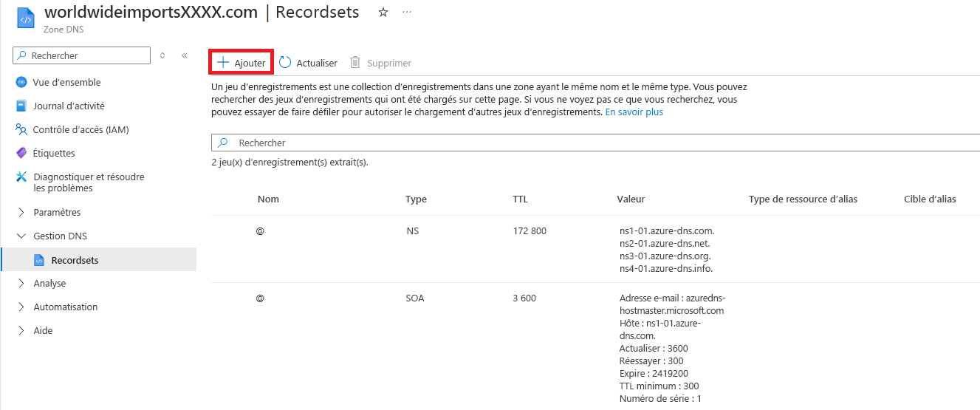Click the 172 800 TTL value

click(530, 231)
